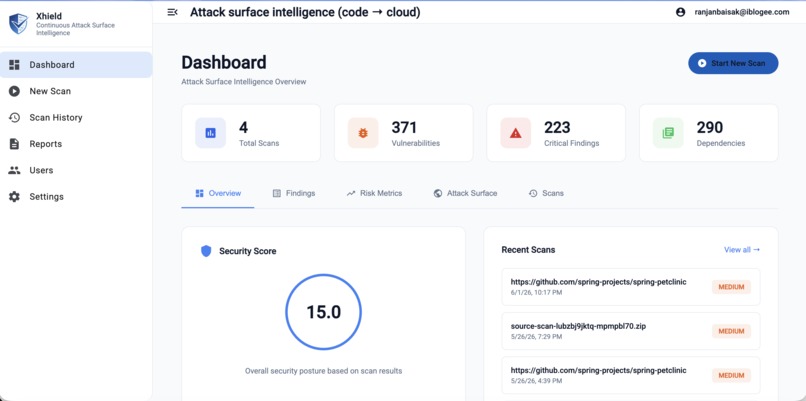Click the Settings gear icon
This screenshot has width=806, height=401.
[14, 196]
